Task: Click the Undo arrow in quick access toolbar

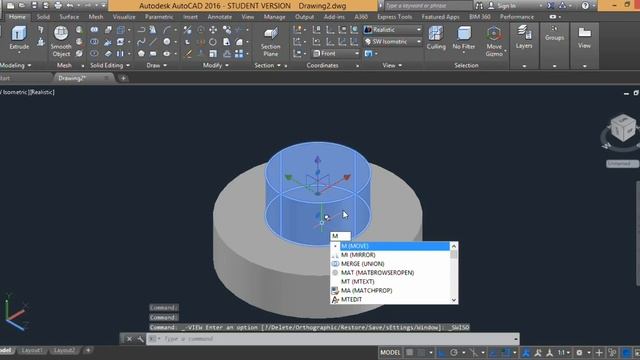Action: point(70,6)
